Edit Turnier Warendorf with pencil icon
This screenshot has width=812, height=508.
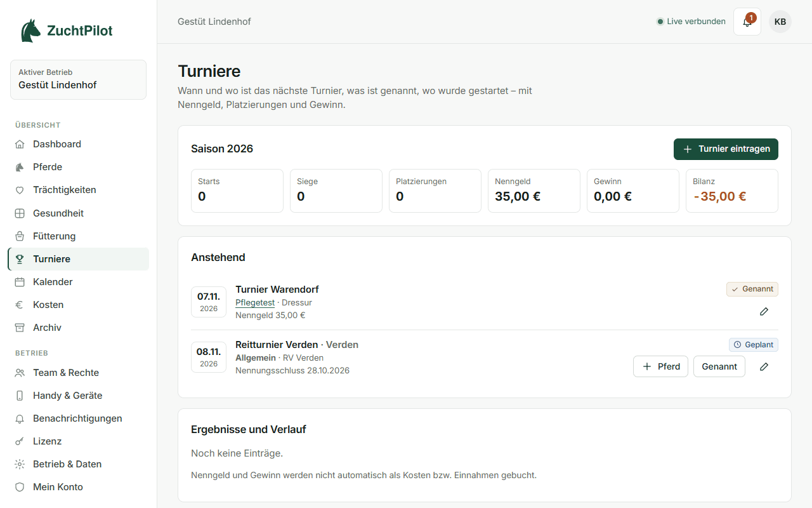(x=764, y=312)
